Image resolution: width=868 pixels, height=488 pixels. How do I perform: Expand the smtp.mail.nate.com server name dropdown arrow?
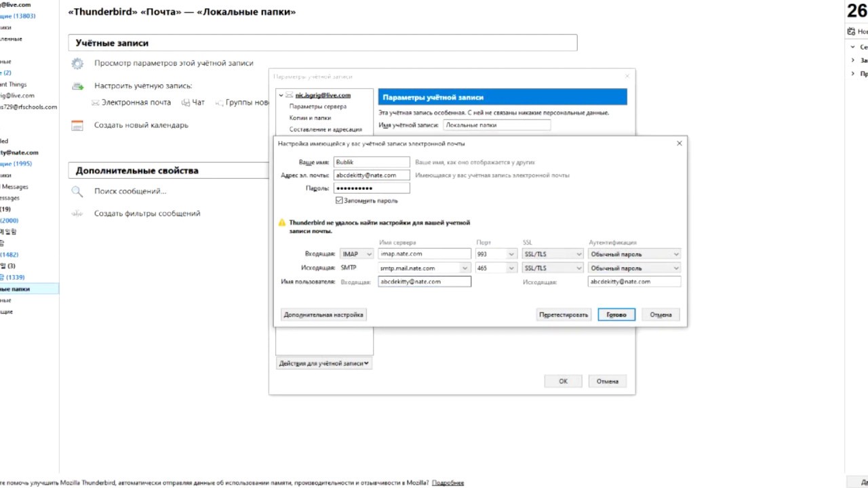point(465,268)
